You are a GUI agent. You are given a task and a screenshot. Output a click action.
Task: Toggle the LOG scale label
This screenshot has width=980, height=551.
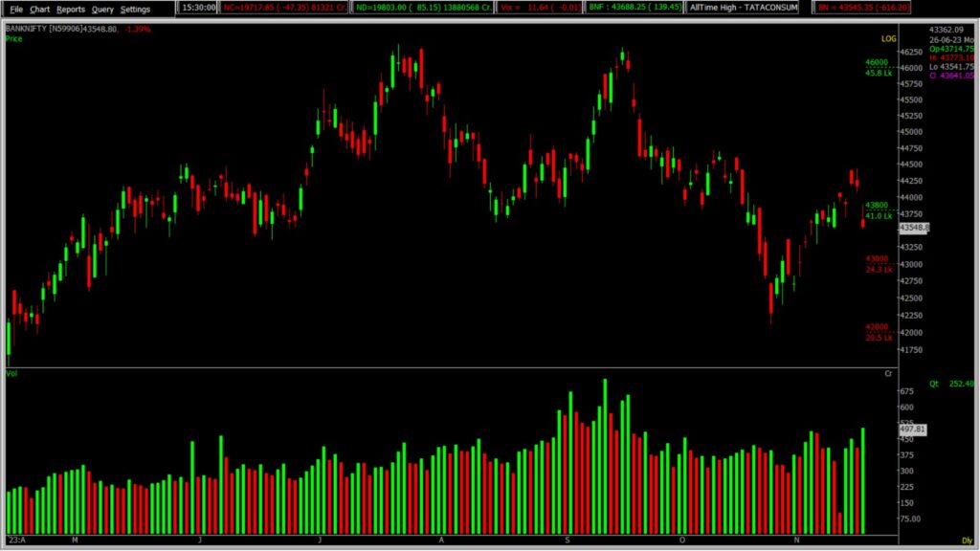[x=888, y=38]
